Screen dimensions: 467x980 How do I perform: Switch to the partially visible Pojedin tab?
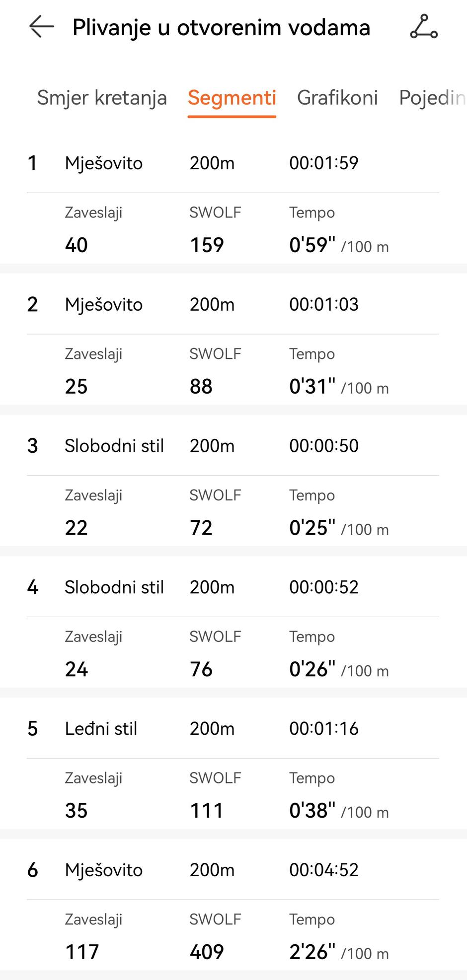pos(432,98)
